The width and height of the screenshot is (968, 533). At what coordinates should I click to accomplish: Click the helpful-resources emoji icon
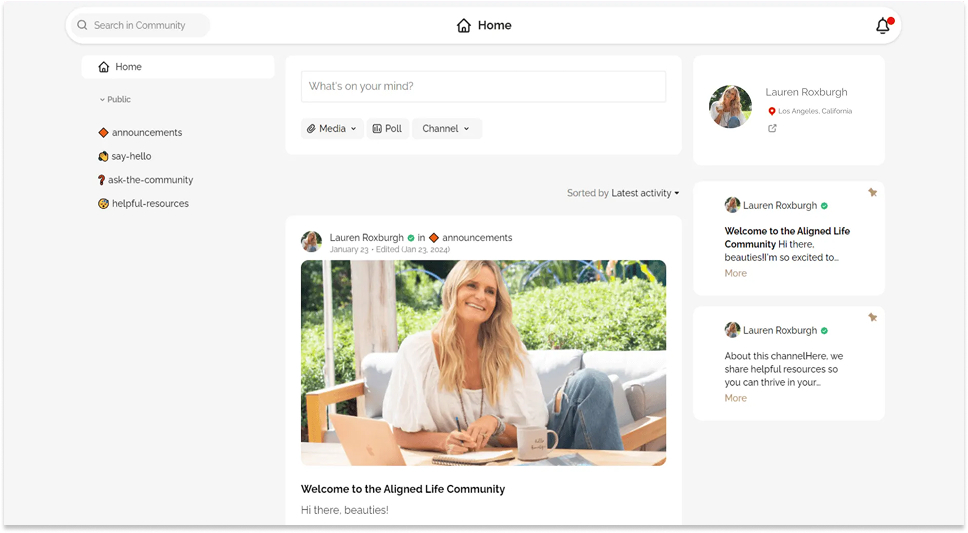pyautogui.click(x=103, y=203)
